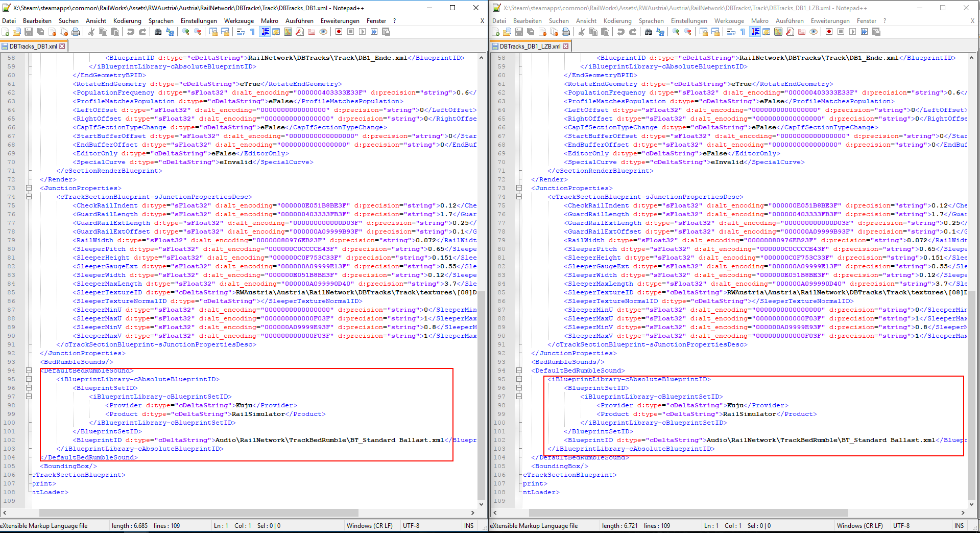Click the Replace icon in the left window toolbar

[x=170, y=32]
